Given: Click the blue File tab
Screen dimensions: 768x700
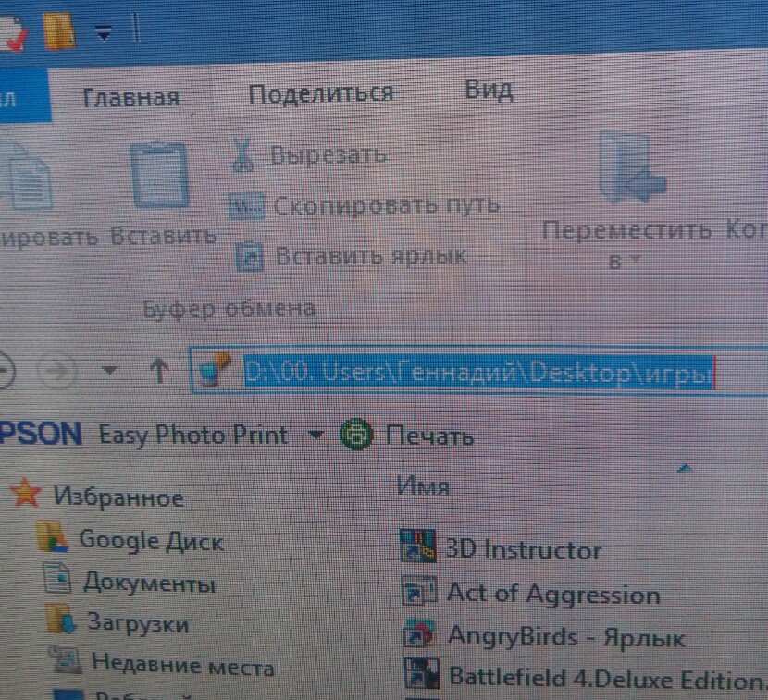Looking at the screenshot, I should tap(24, 96).
